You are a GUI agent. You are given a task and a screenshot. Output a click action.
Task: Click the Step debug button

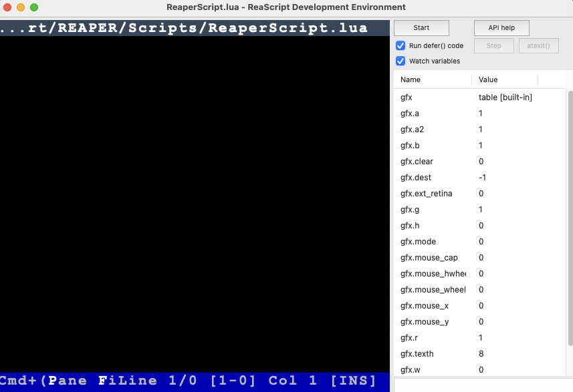coord(493,45)
